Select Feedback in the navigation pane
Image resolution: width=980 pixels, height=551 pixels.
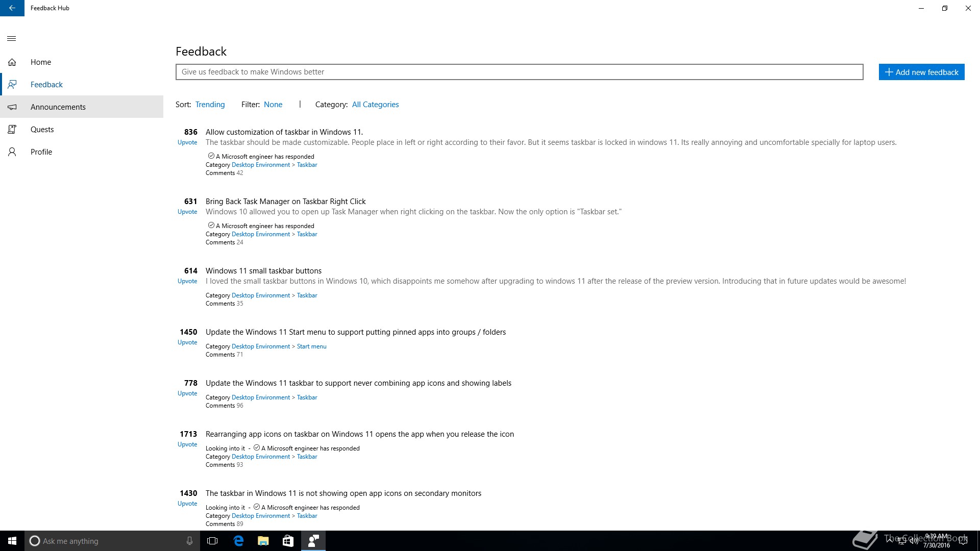(46, 85)
